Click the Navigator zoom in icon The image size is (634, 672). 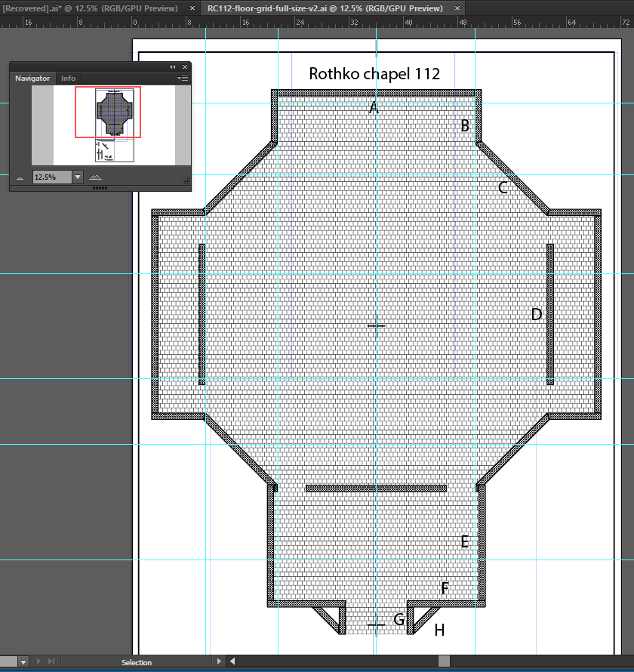[94, 177]
